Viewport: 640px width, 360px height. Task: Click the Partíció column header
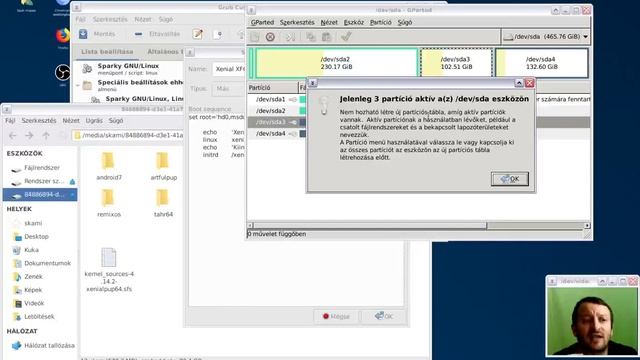[273, 88]
